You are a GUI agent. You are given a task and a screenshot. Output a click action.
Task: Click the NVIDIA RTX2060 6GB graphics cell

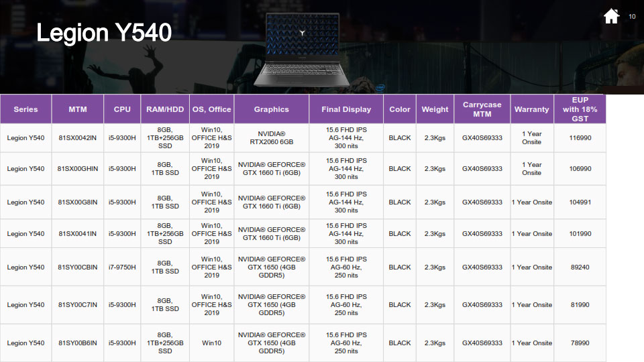272,138
